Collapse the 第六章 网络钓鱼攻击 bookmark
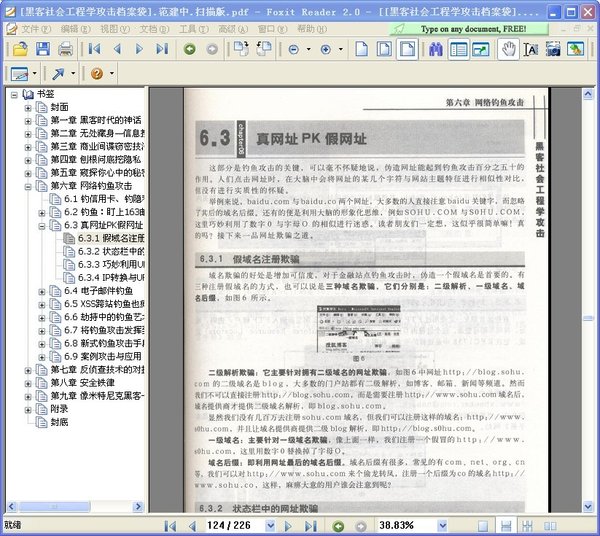This screenshot has width=600, height=536. [x=28, y=187]
